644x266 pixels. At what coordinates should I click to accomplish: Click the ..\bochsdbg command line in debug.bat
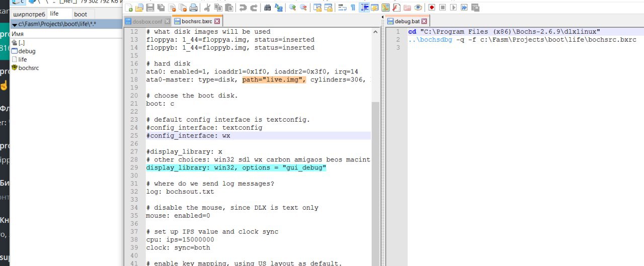[x=522, y=39]
